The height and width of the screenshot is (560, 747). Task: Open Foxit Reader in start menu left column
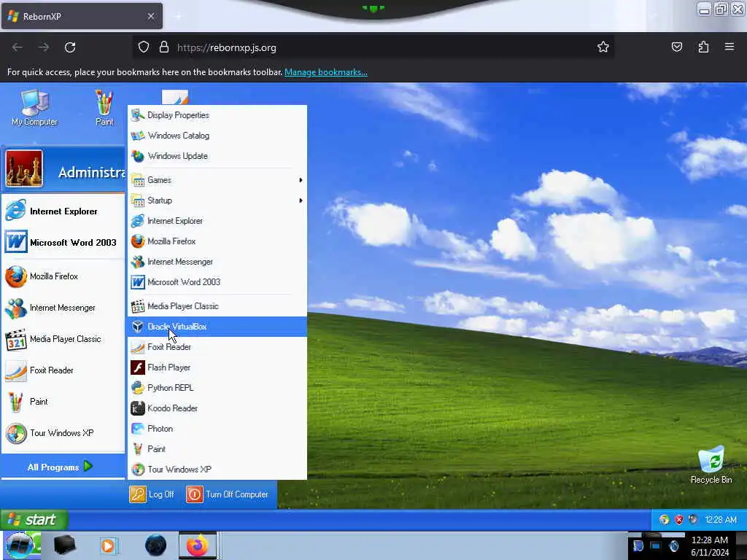click(63, 370)
